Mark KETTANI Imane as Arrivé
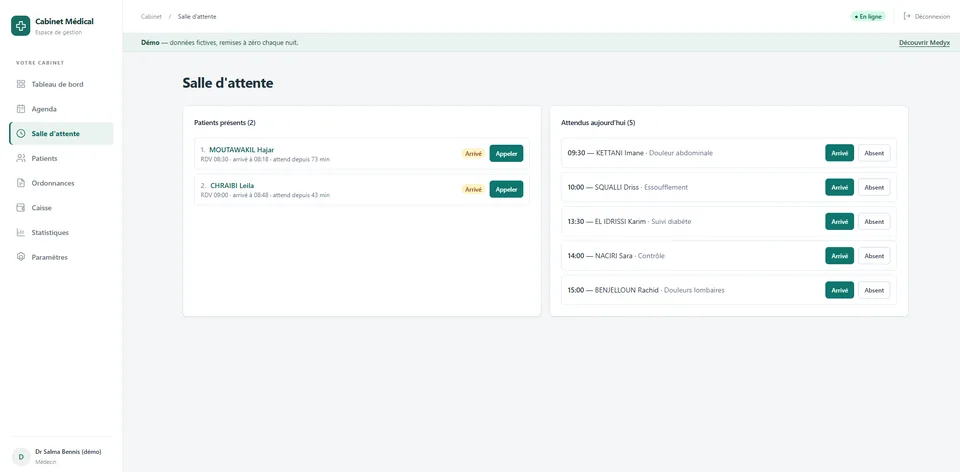The image size is (960, 472). point(839,153)
